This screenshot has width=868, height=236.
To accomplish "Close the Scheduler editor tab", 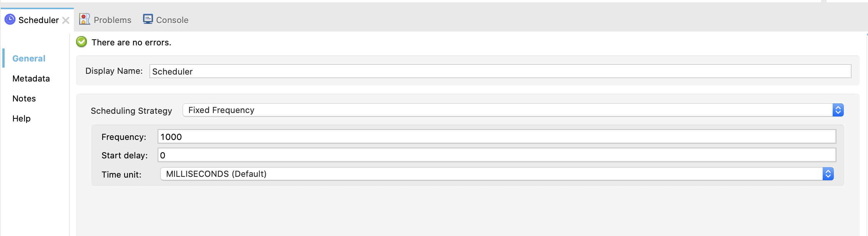I will point(66,20).
